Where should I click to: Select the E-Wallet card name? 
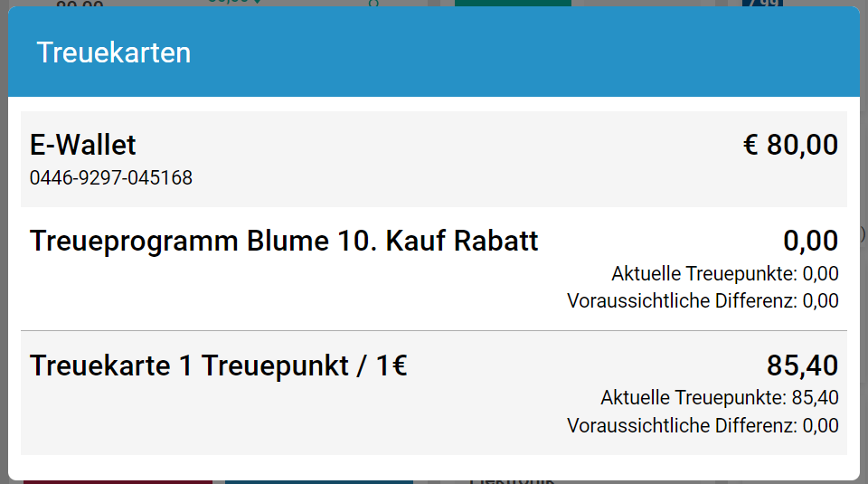[x=83, y=145]
